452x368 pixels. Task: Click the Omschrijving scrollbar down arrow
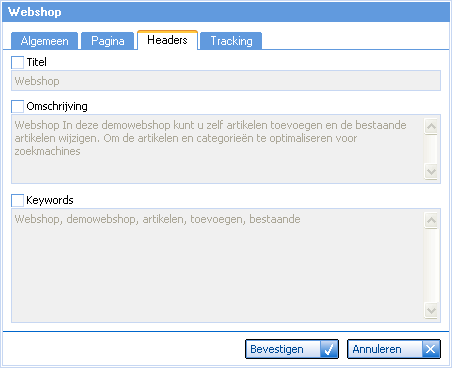[x=431, y=172]
